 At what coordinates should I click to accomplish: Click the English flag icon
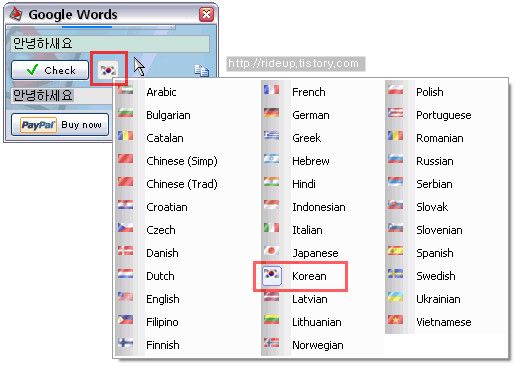coord(125,297)
